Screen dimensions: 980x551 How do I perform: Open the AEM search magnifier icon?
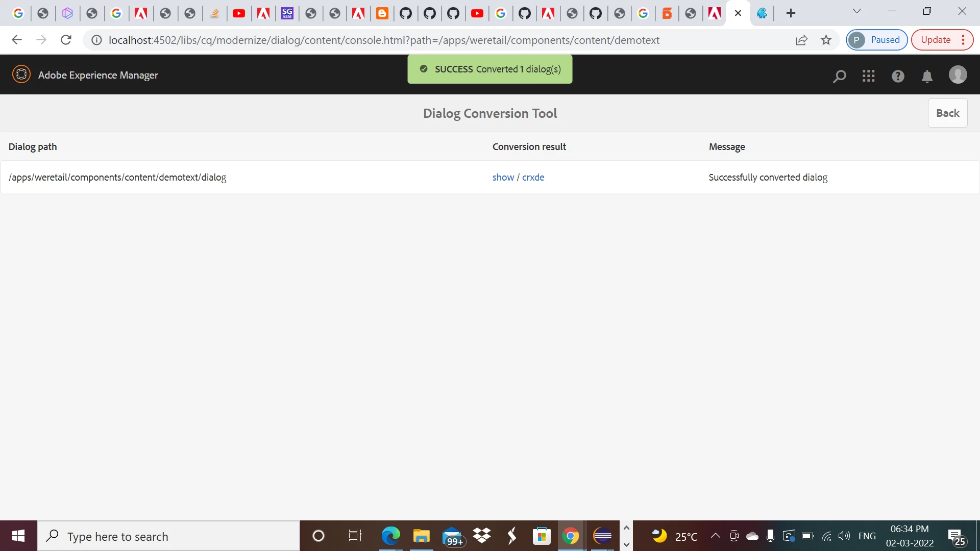(x=839, y=76)
